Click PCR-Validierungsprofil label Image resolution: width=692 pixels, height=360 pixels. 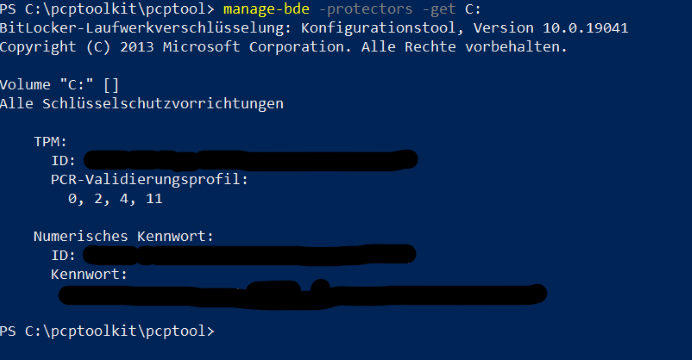point(150,180)
